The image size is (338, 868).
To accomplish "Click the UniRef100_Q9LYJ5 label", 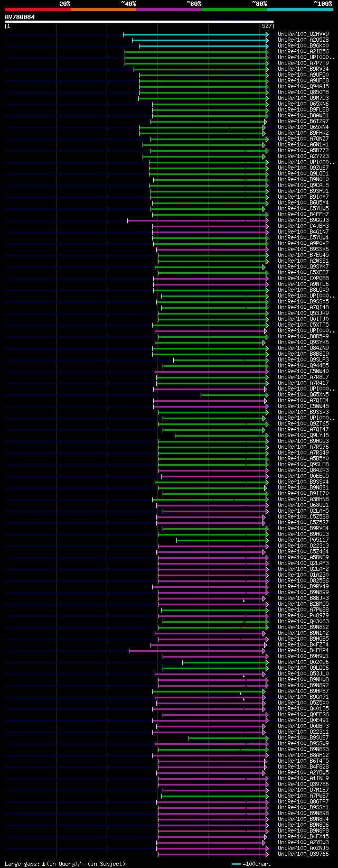I will (303, 436).
